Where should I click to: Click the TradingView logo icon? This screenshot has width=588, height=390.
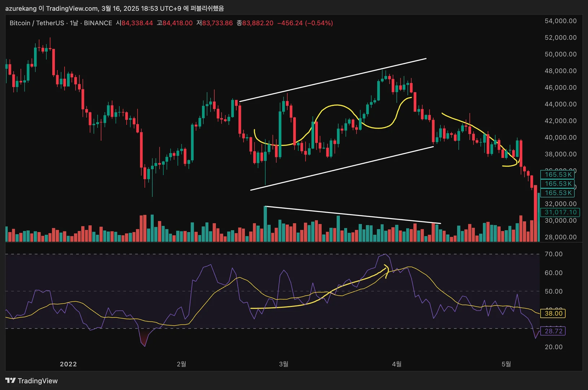point(10,381)
